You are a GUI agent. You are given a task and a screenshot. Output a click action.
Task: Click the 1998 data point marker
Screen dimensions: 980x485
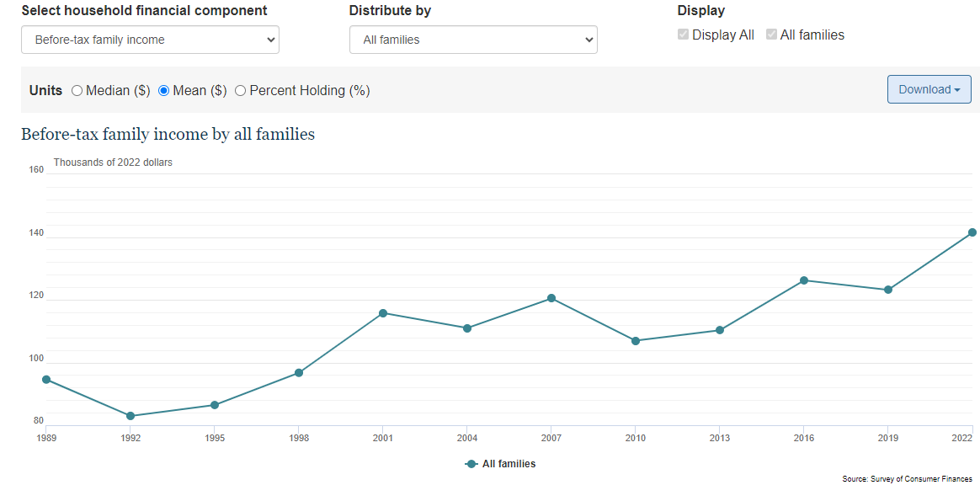pos(299,373)
